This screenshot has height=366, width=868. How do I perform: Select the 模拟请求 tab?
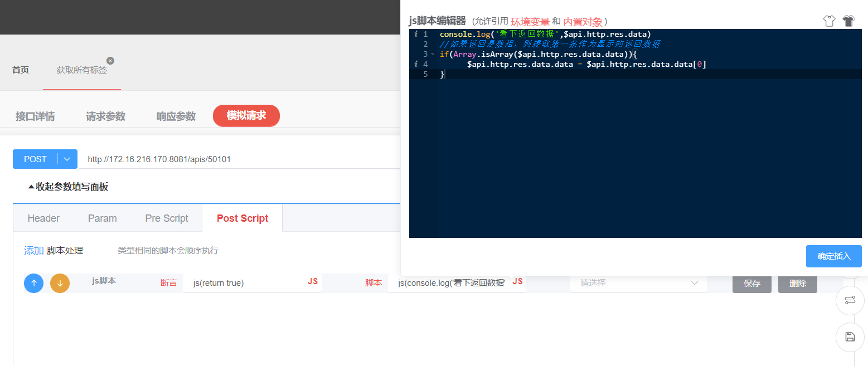[246, 116]
